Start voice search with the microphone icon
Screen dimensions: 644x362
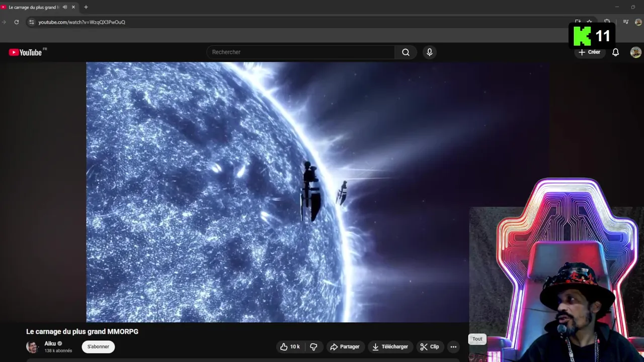(x=429, y=52)
